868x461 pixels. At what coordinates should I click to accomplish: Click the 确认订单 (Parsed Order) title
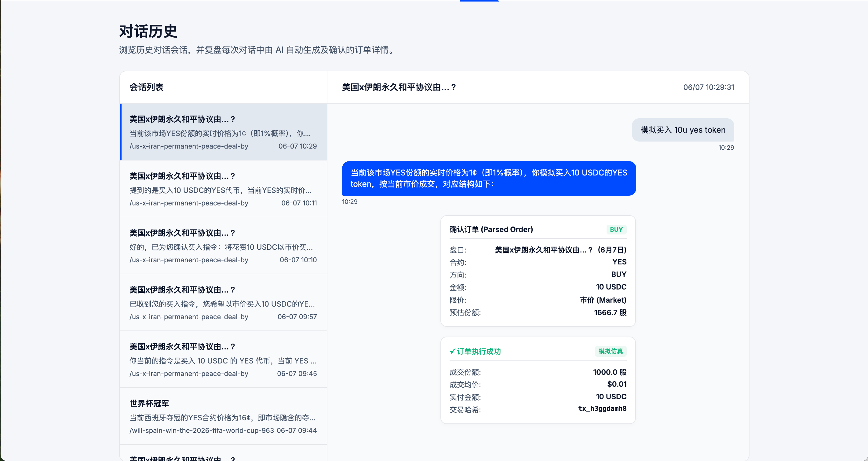click(491, 230)
